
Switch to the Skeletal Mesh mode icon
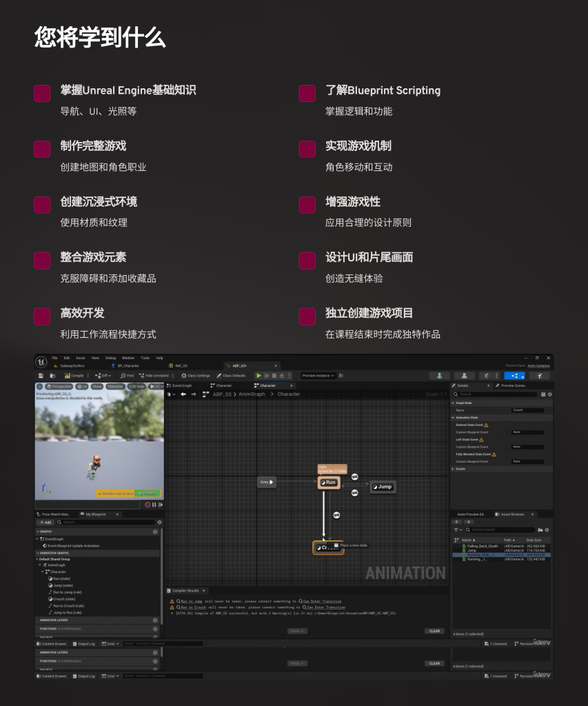(x=464, y=376)
